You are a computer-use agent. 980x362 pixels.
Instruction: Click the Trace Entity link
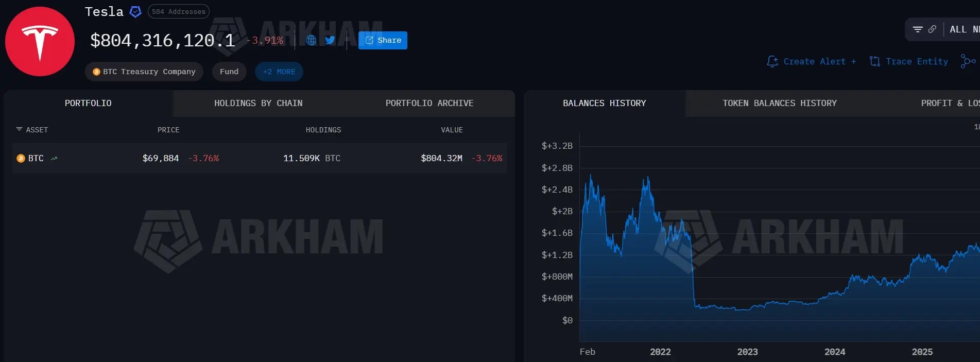tap(909, 61)
